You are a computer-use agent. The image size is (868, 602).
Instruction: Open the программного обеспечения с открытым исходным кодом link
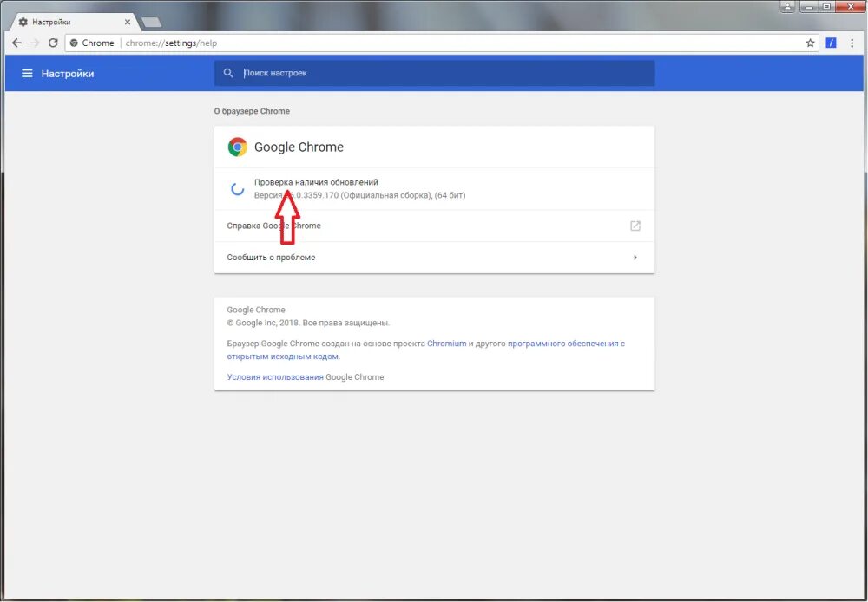(426, 350)
